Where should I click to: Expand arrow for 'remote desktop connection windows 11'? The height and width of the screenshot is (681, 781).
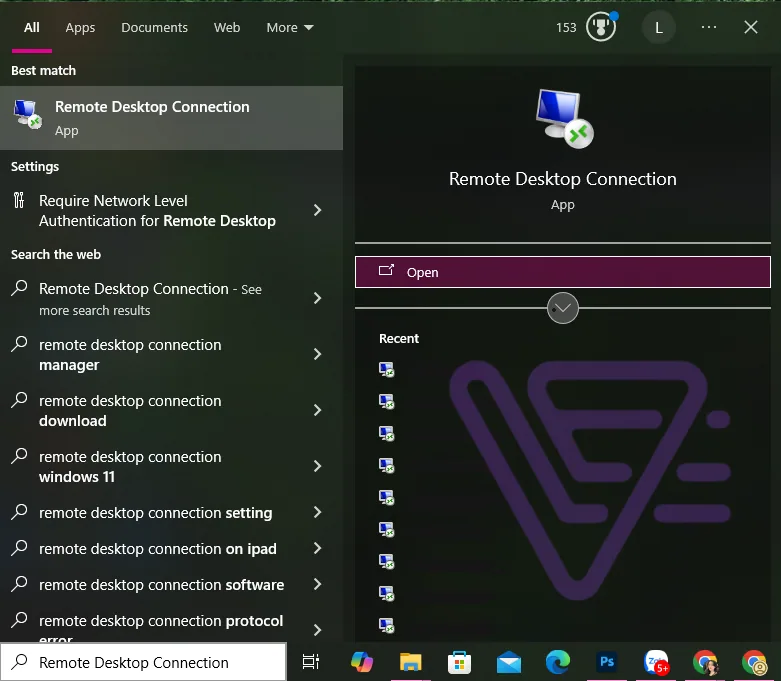317,466
